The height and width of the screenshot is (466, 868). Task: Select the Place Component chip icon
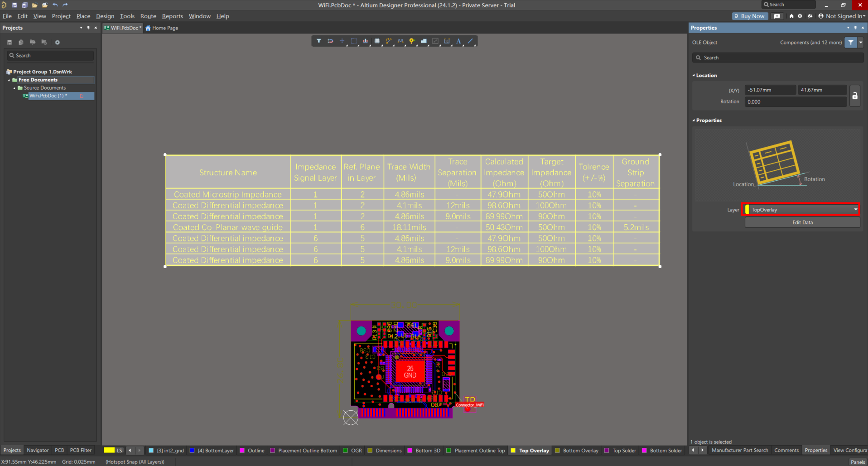pos(377,41)
